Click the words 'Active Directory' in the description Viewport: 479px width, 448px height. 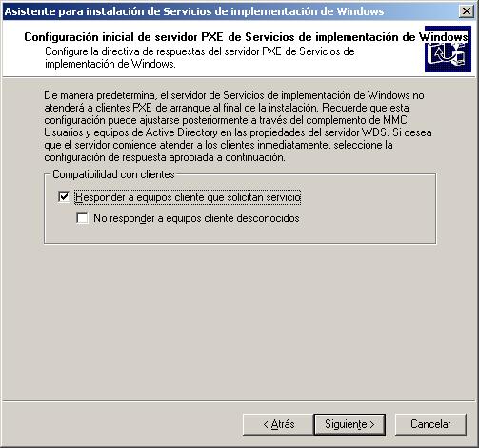click(x=181, y=132)
